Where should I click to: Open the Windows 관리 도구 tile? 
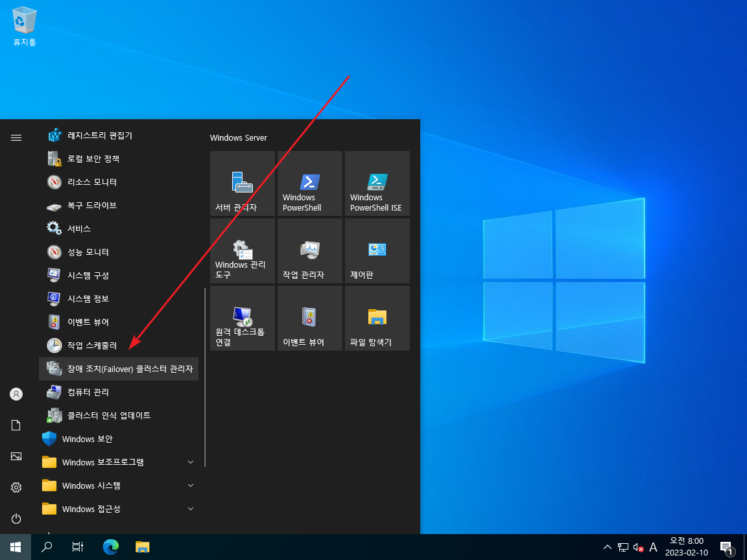(243, 251)
